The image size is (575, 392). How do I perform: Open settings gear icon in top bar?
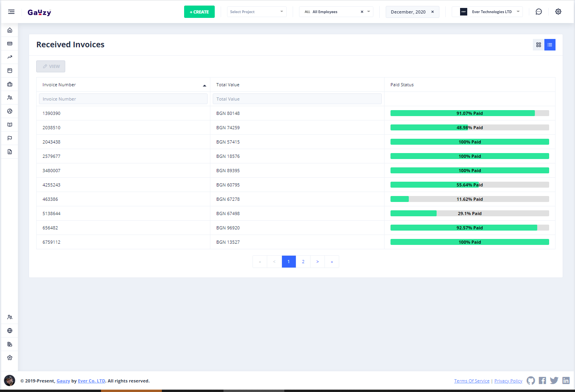coord(558,12)
